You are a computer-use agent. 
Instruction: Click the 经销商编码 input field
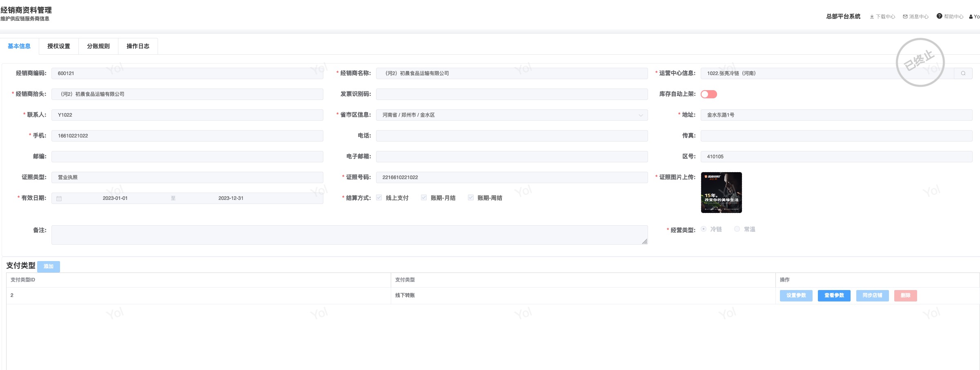point(187,73)
